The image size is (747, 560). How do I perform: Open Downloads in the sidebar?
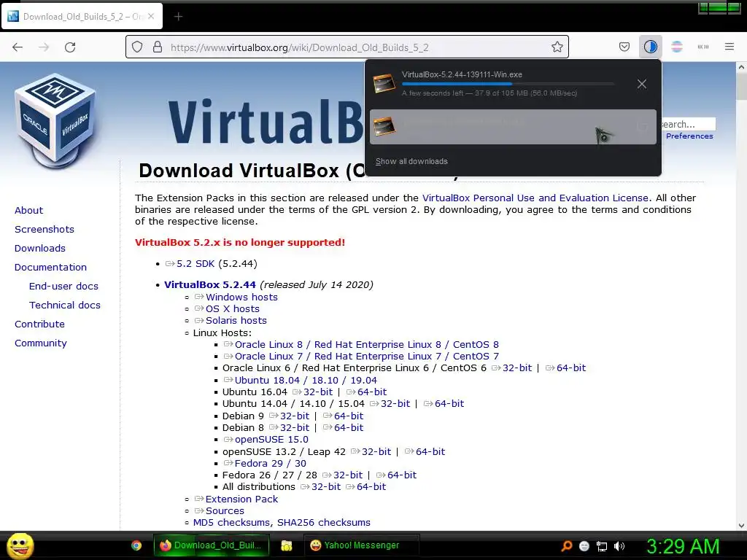click(x=40, y=249)
